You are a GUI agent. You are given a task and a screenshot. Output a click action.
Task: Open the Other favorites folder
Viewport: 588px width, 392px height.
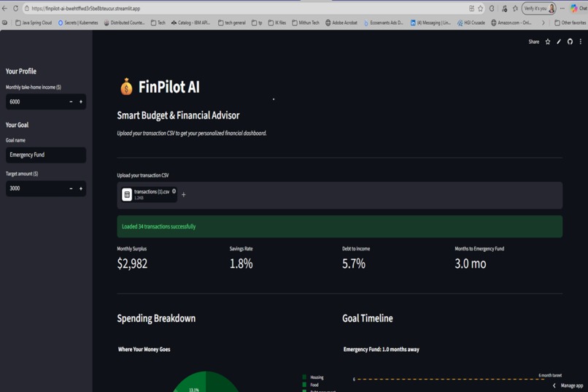[x=570, y=23]
